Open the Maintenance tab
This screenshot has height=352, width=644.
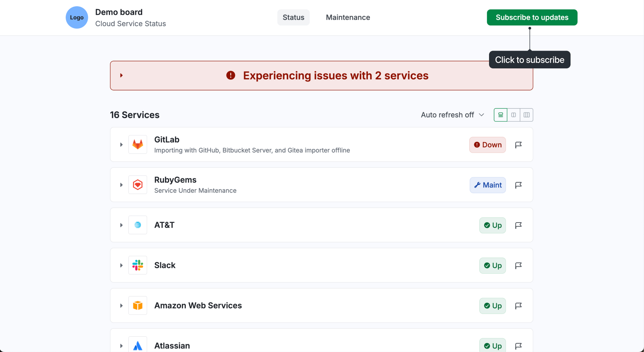348,17
